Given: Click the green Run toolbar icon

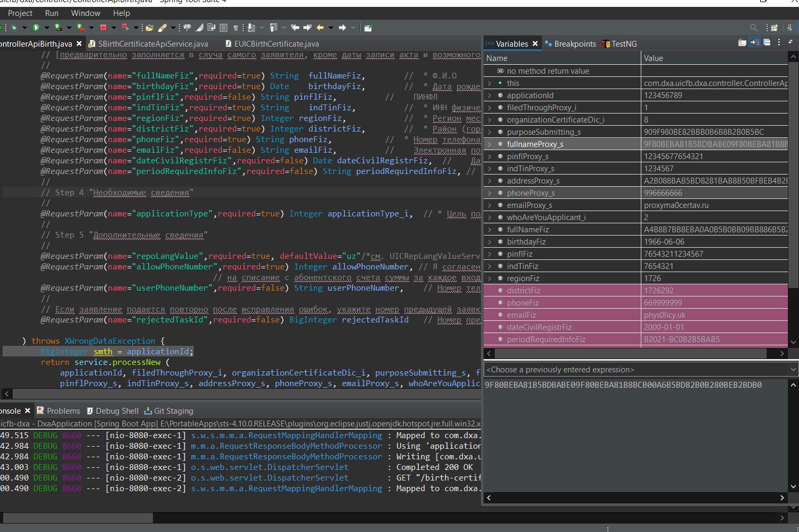Looking at the screenshot, I should 36,27.
